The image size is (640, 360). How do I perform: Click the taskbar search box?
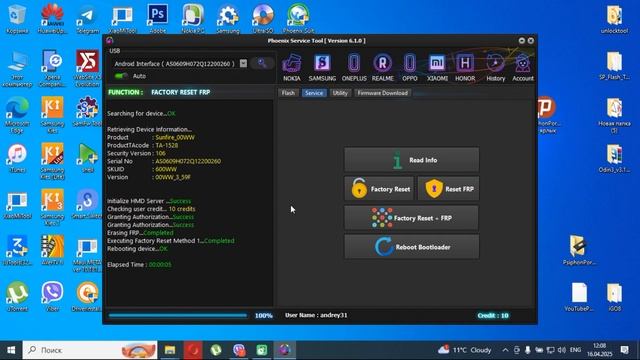coord(90,350)
